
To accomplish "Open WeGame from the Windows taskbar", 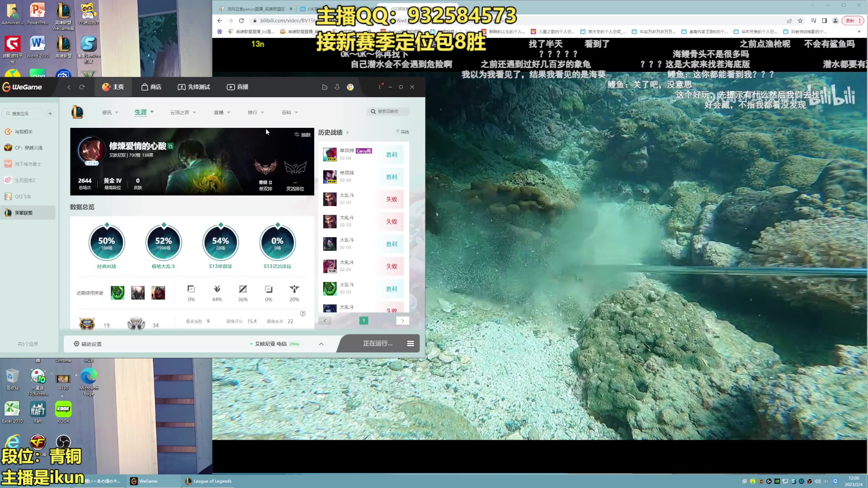I will coord(153,481).
